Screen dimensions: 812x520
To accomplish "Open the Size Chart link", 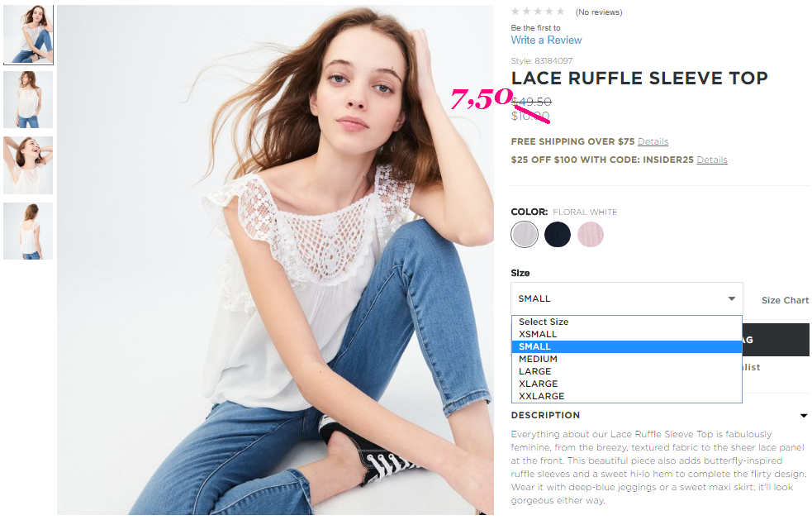I will pos(785,300).
